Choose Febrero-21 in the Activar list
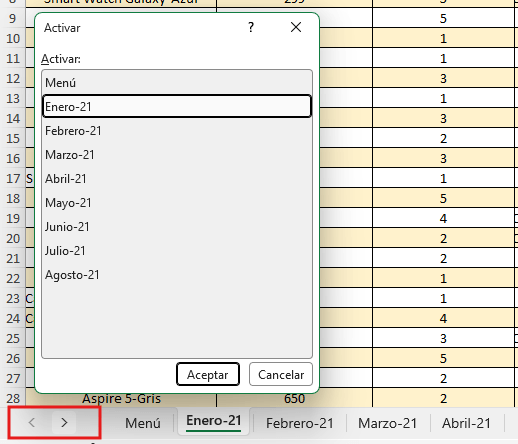 177,131
